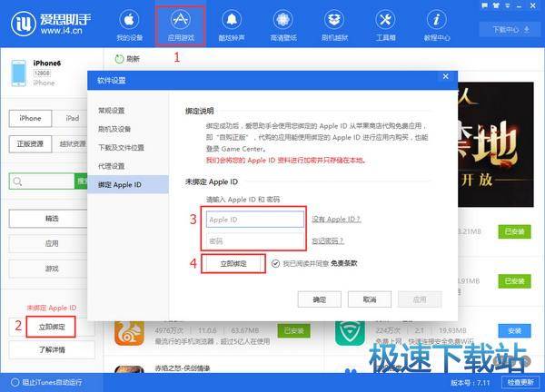This screenshot has height=392, width=545.
Task: Open the 教程中心 tutorial center
Action: (x=437, y=25)
